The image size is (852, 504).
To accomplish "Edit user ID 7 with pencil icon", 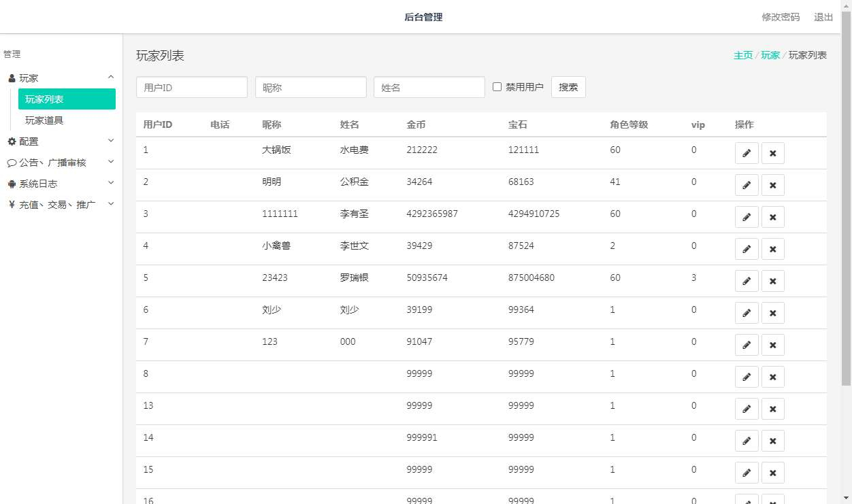I will 747,345.
